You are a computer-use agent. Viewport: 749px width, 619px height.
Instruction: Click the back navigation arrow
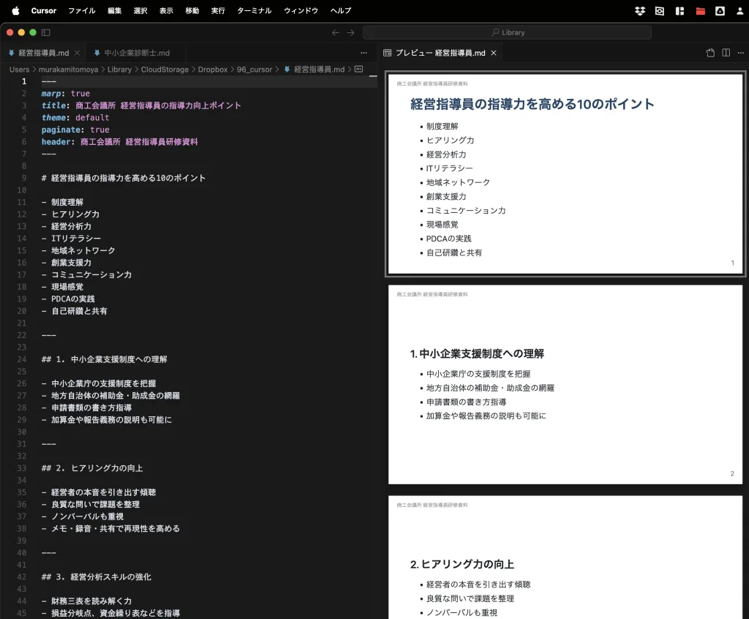pos(335,32)
